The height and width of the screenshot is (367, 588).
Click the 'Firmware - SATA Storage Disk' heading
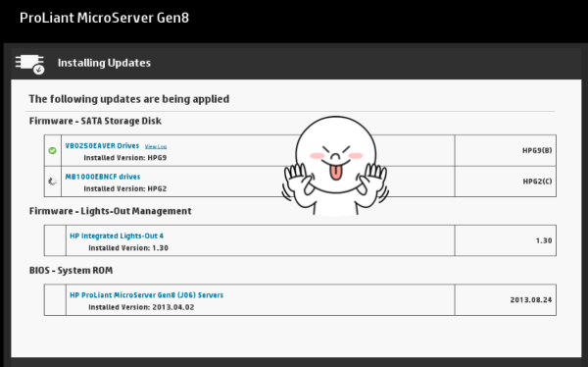click(x=95, y=121)
